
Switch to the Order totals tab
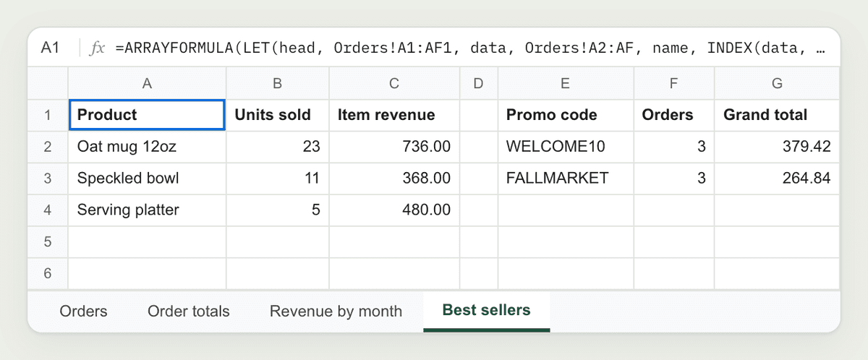click(x=189, y=312)
